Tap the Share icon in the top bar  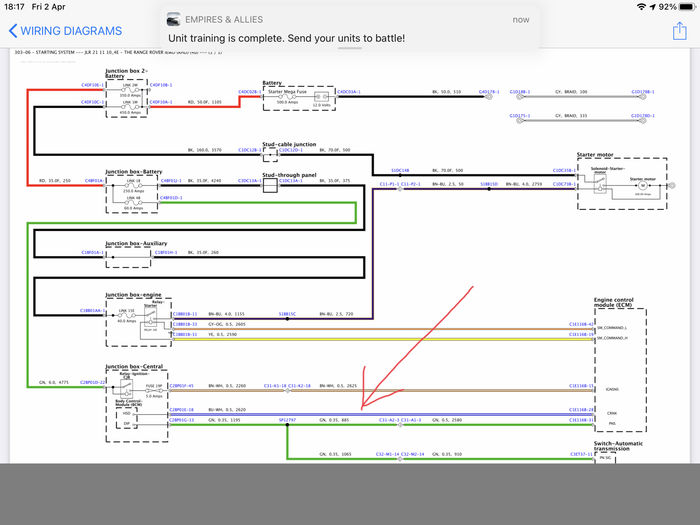tap(679, 31)
